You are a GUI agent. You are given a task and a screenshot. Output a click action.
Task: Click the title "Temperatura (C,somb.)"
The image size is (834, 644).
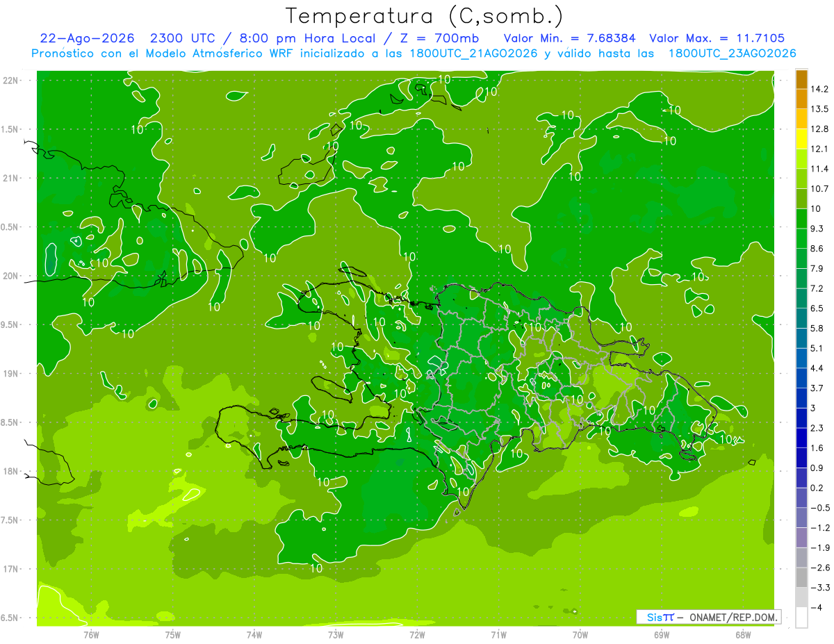point(423,16)
